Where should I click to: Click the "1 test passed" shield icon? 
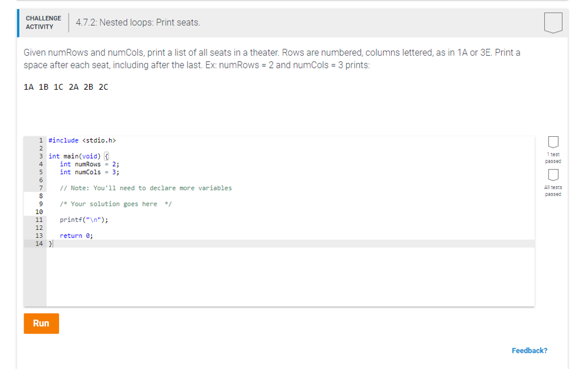(x=553, y=143)
